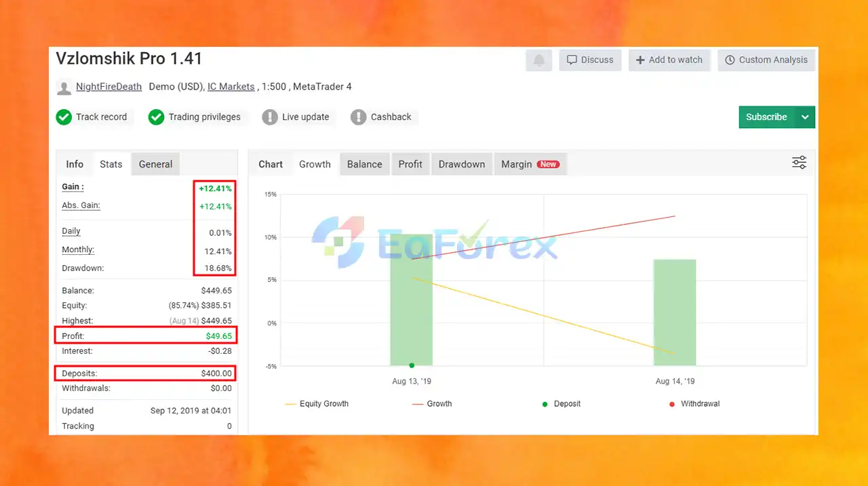Viewport: 868px width, 486px height.
Task: Switch to the Info tab
Action: click(75, 164)
